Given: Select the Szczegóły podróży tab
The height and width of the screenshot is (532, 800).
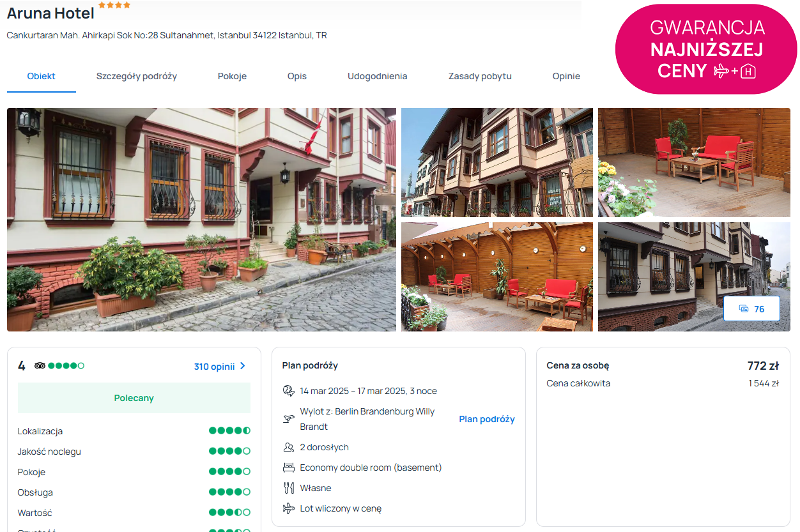Looking at the screenshot, I should click(x=137, y=76).
